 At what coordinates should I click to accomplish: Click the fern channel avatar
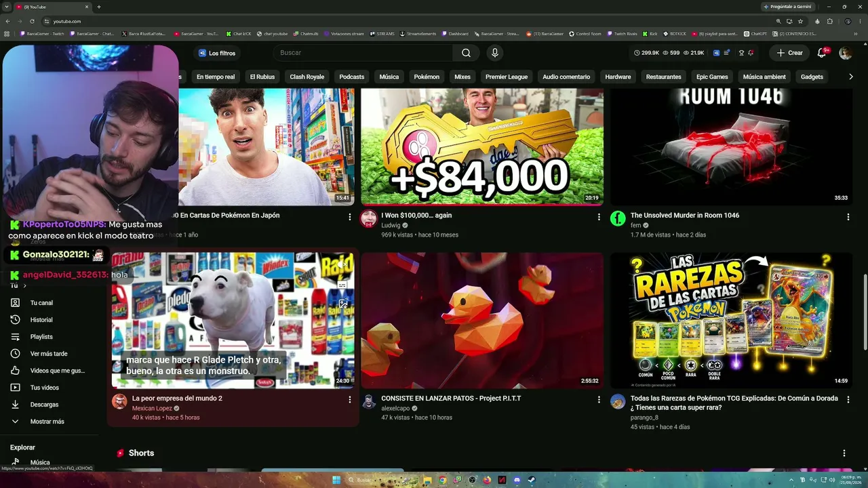[x=618, y=218]
